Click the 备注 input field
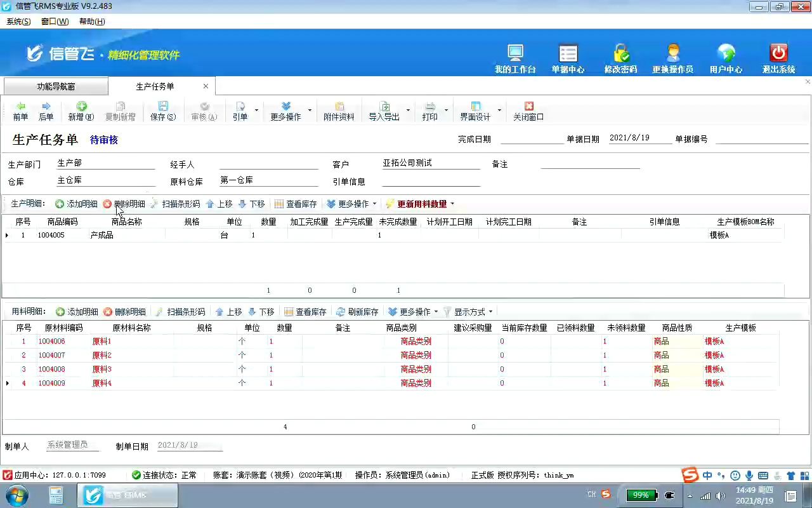Screen dimensions: 812x508 click(x=590, y=163)
